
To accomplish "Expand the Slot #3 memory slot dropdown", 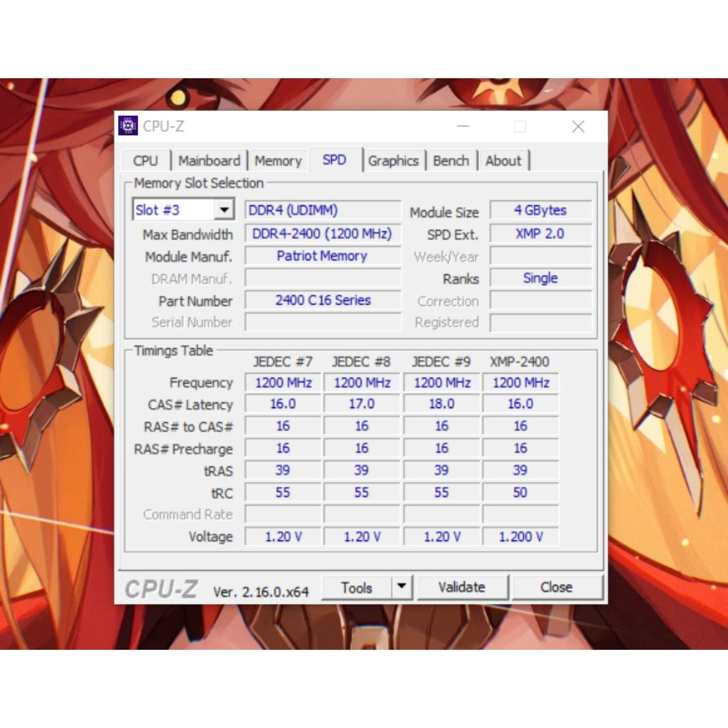I will pyautogui.click(x=224, y=210).
